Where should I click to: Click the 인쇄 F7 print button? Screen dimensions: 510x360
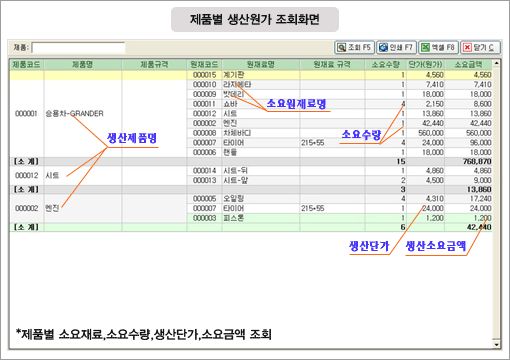point(397,47)
